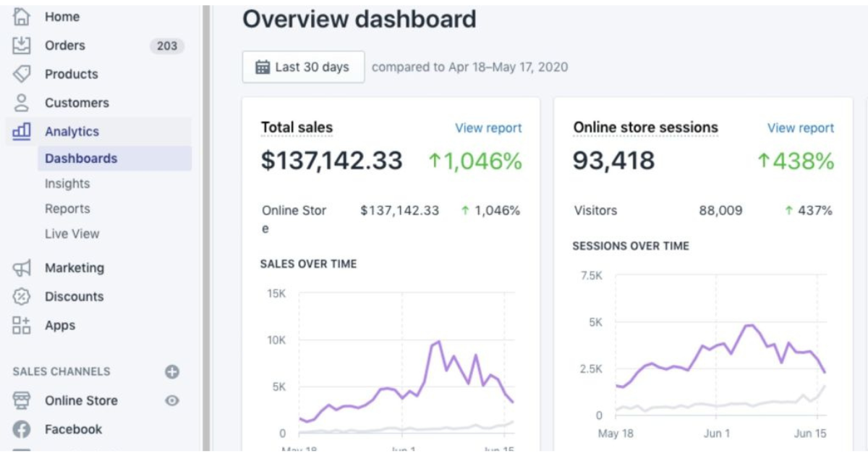Click the Marketing megaphone icon
Screen dimensions: 868x456
22,268
